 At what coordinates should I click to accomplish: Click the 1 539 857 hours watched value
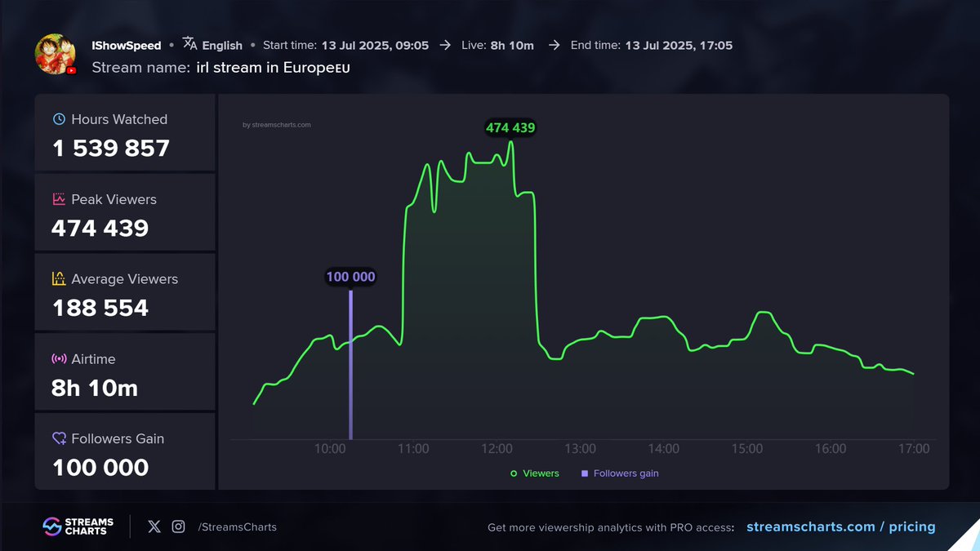tap(111, 149)
